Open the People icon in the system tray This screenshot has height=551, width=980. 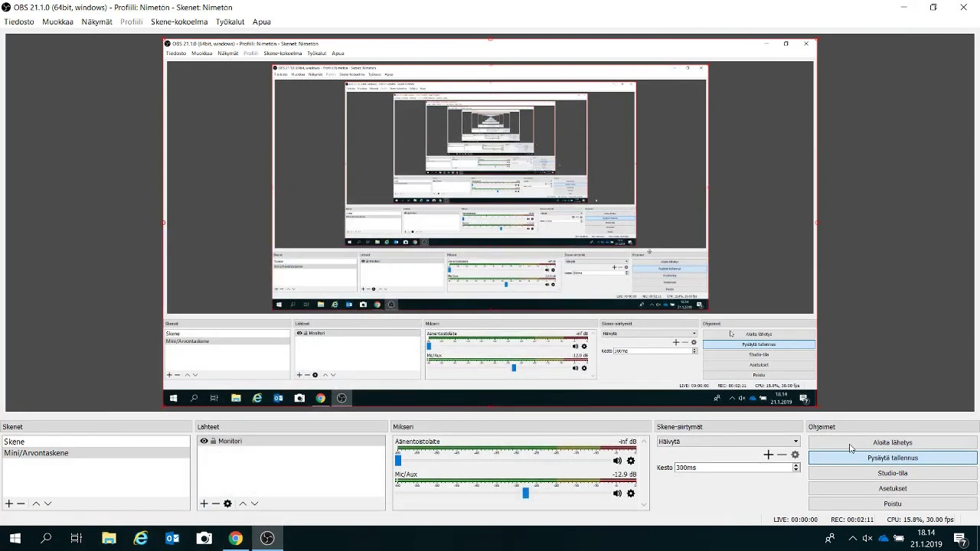tap(830, 538)
